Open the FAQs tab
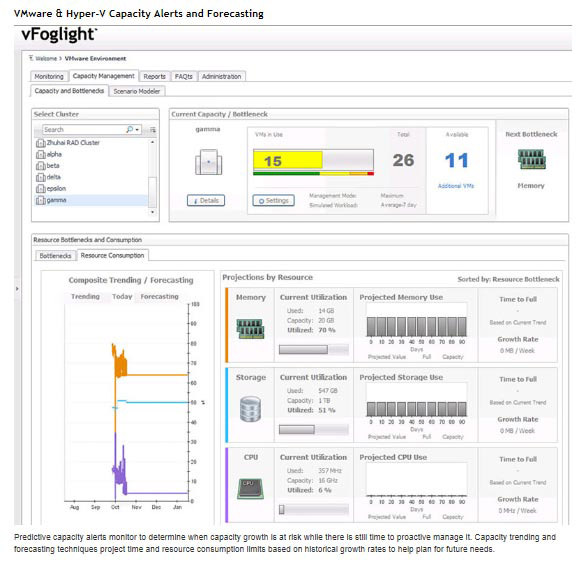This screenshot has width=586, height=561. coord(183,76)
